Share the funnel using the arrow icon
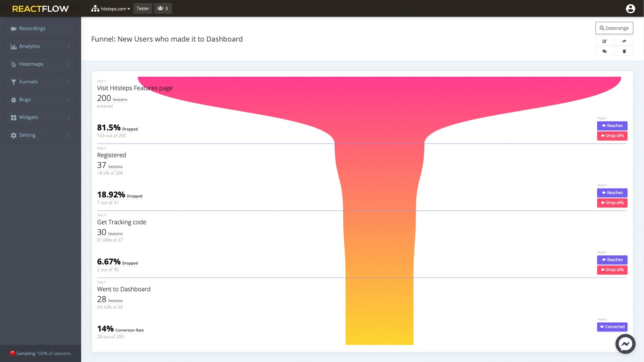This screenshot has height=362, width=644. click(624, 41)
